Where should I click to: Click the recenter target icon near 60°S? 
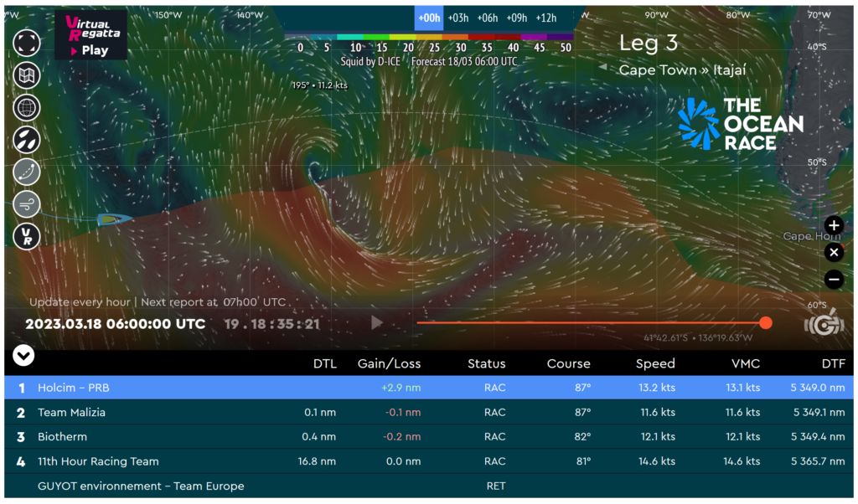[x=824, y=324]
